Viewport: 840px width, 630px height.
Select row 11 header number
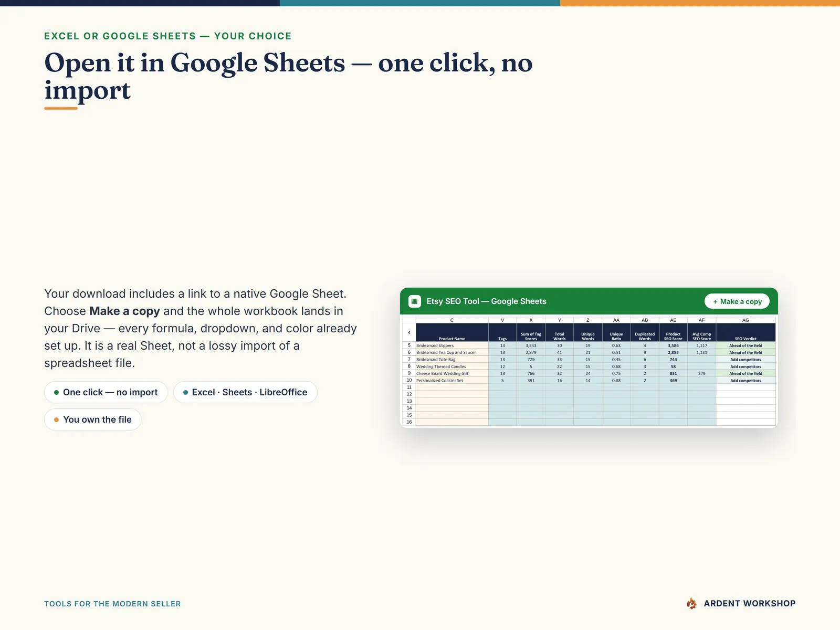click(x=409, y=387)
